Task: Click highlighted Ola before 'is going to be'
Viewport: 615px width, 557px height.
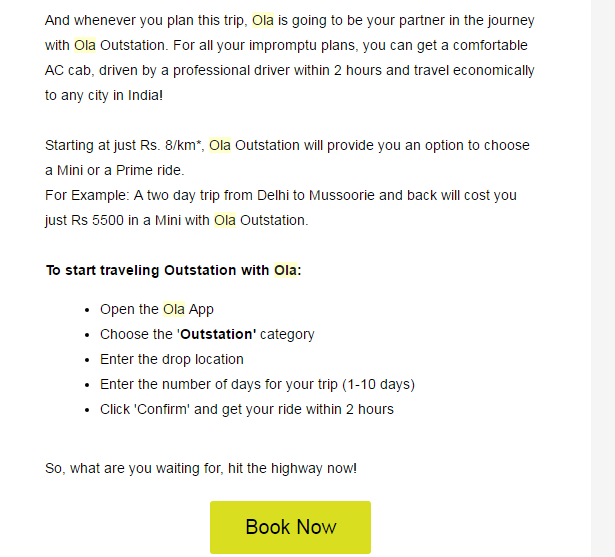Action: (x=263, y=20)
